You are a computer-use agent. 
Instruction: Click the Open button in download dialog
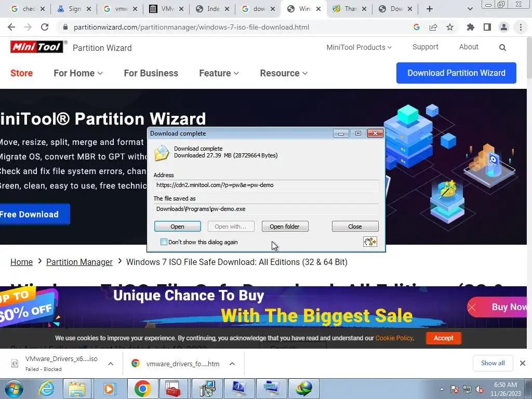coord(178,227)
